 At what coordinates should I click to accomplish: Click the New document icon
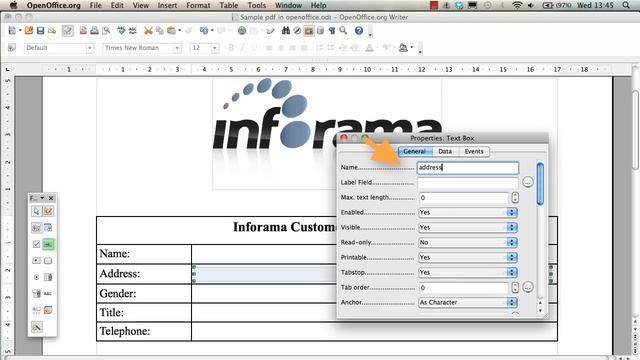(x=12, y=31)
